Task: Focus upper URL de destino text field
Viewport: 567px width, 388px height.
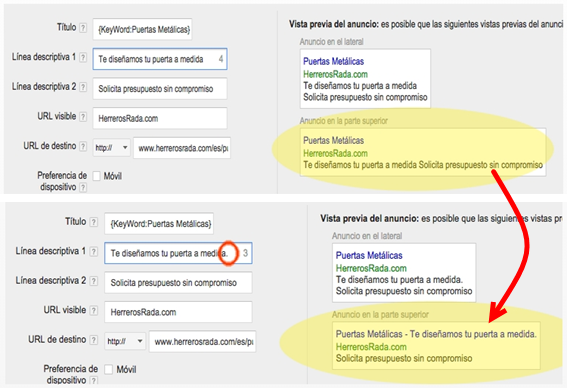Action: click(x=182, y=148)
